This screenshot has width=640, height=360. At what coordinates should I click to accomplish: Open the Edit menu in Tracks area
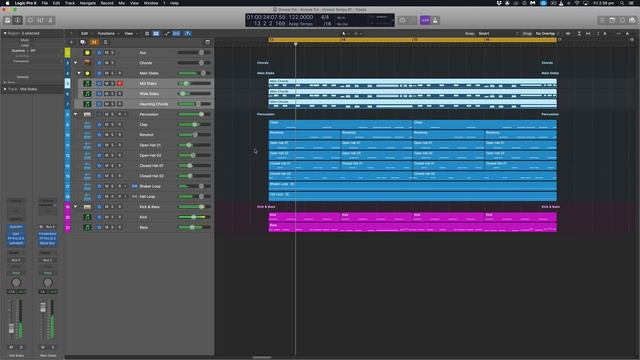85,33
